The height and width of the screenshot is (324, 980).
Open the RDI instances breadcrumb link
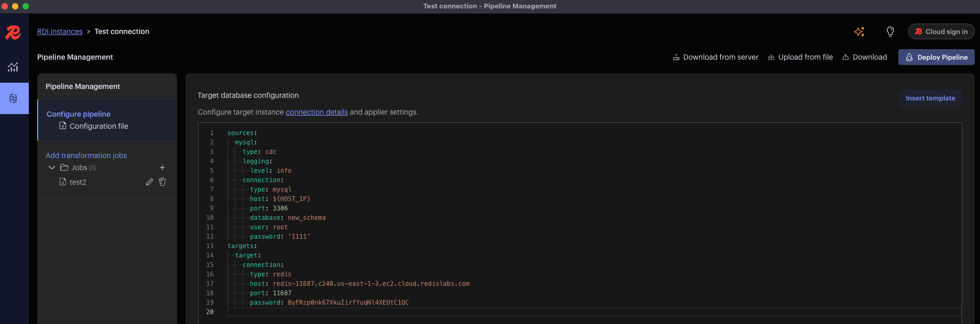[60, 31]
